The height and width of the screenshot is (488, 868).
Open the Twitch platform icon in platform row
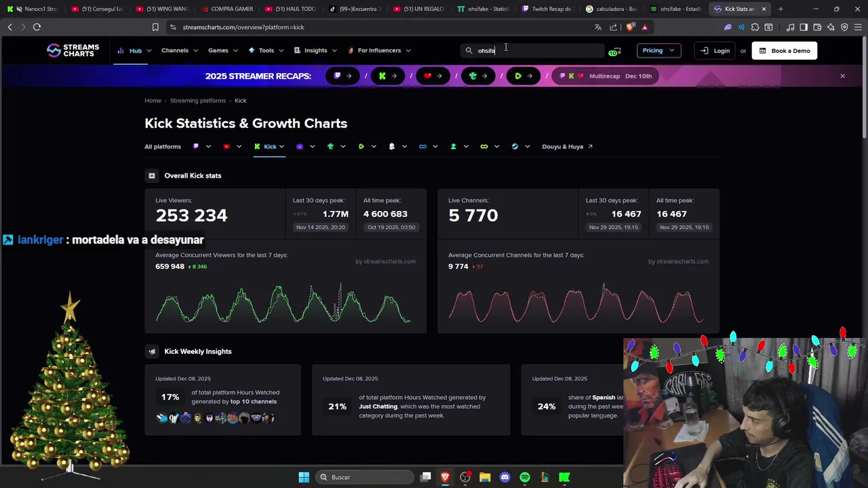pos(196,146)
